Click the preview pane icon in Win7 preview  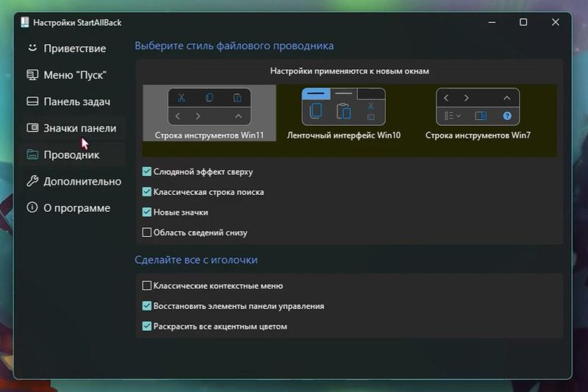click(481, 116)
